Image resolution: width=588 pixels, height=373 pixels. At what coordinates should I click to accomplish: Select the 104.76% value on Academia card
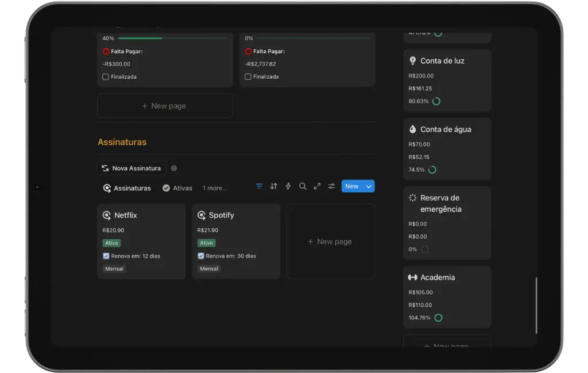point(419,318)
